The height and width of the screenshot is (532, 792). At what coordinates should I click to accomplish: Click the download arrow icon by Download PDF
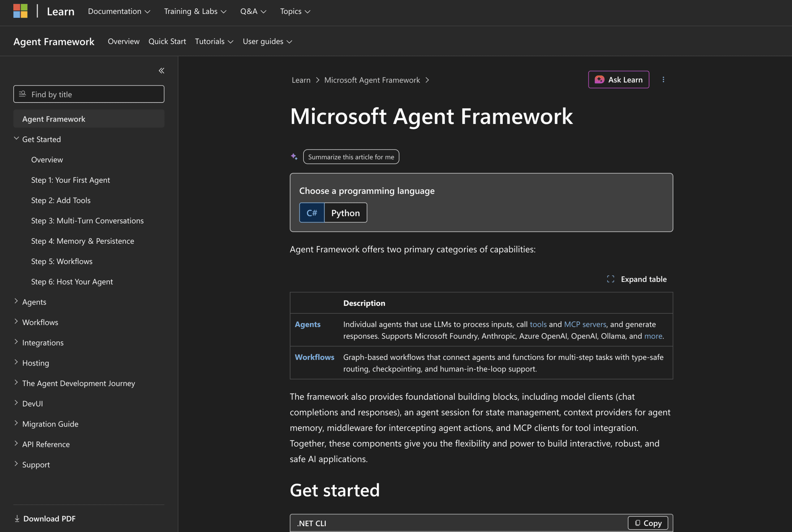(17, 518)
